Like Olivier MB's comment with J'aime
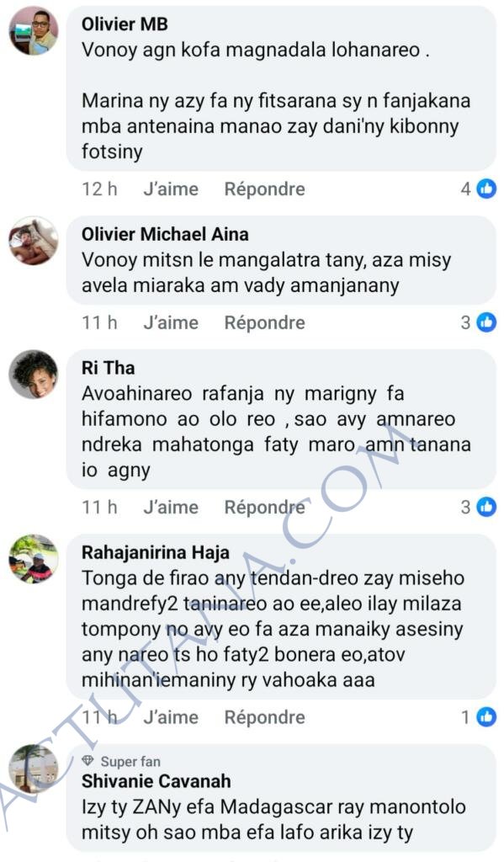The width and height of the screenshot is (504, 862). tap(171, 189)
